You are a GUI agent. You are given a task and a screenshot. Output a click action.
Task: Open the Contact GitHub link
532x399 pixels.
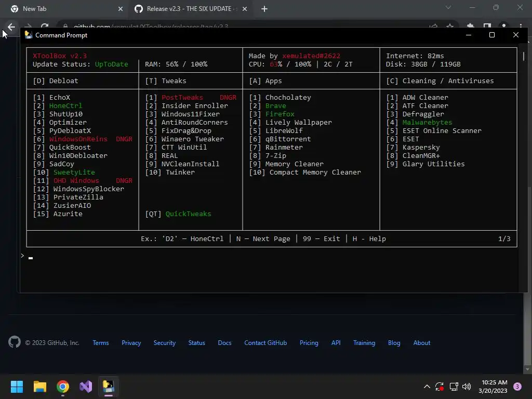[x=265, y=343]
